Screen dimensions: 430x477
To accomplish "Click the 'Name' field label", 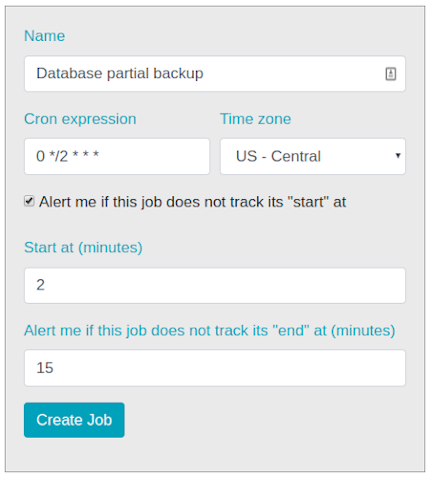I will tap(45, 36).
